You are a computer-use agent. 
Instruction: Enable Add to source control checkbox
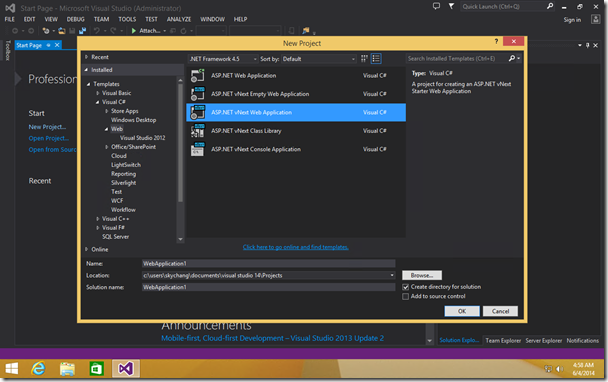(x=406, y=296)
